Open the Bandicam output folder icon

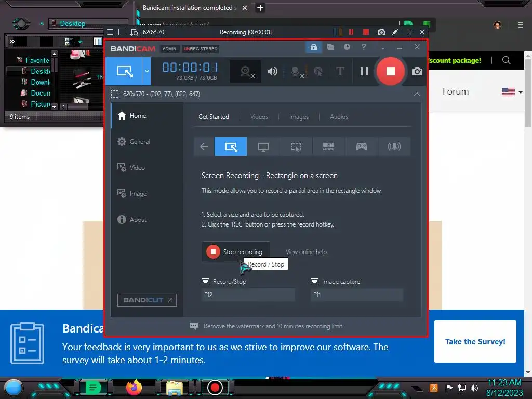point(330,47)
